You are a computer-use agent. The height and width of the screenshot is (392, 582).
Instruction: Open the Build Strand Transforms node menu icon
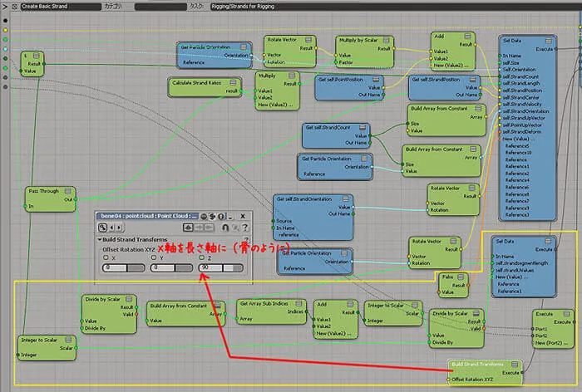515,365
